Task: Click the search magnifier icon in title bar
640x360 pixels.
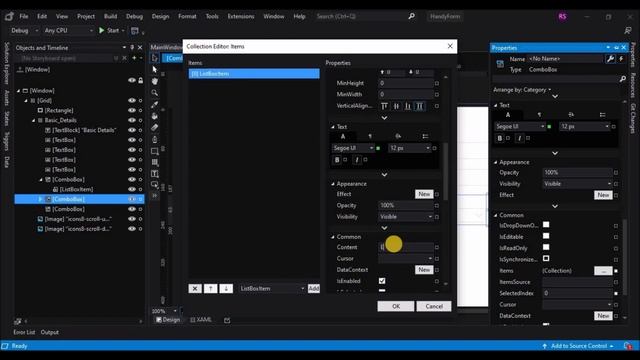Action: point(411,16)
